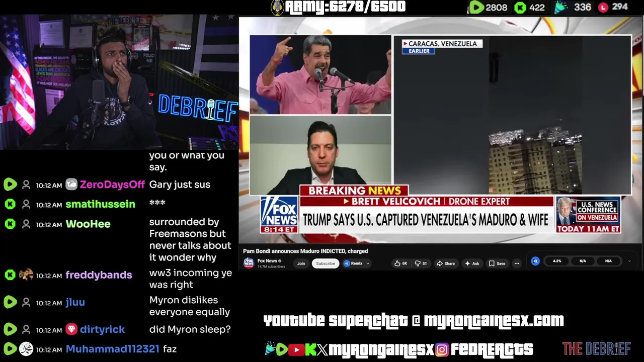Like the video with the thumbs-up button
The image size is (644, 362).
[401, 263]
